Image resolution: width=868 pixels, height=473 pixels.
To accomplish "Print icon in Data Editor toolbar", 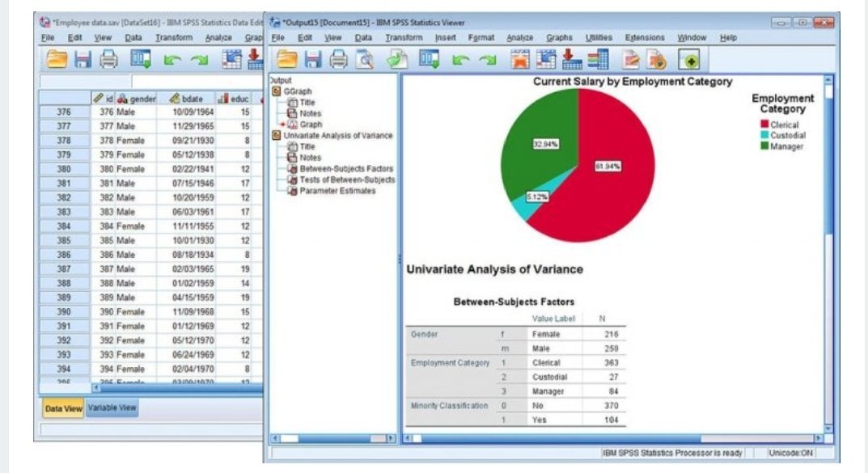I will point(108,59).
